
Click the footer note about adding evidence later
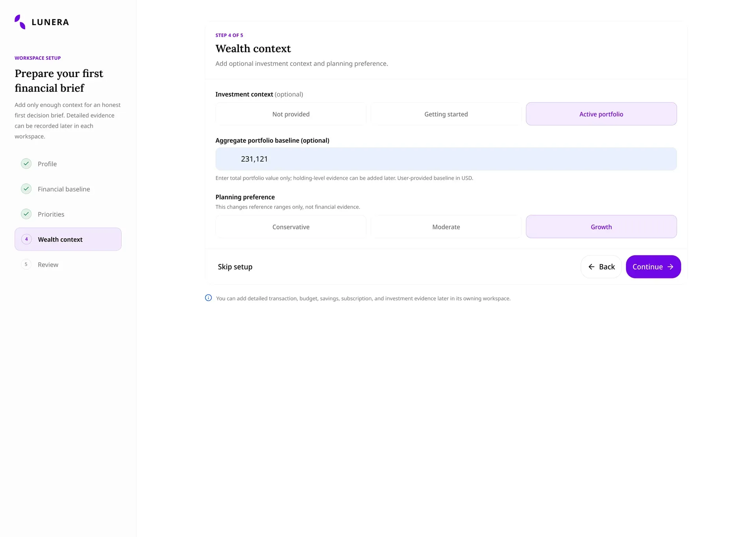(x=363, y=299)
